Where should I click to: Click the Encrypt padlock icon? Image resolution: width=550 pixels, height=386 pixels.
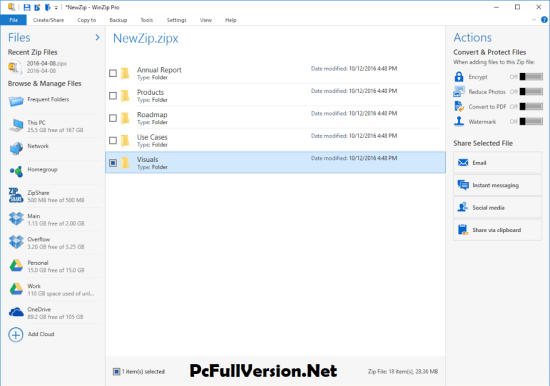459,76
